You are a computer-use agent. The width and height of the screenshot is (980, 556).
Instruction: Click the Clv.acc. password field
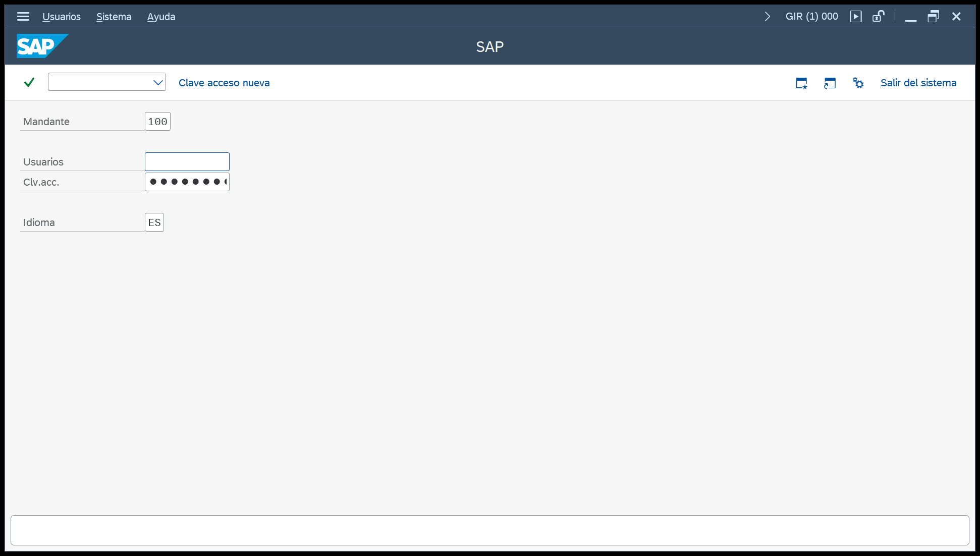coord(187,182)
